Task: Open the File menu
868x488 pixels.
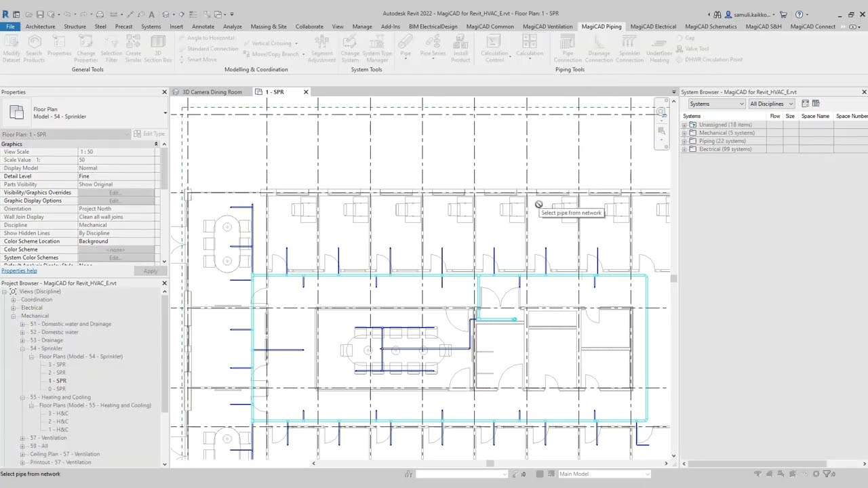Action: click(x=10, y=26)
